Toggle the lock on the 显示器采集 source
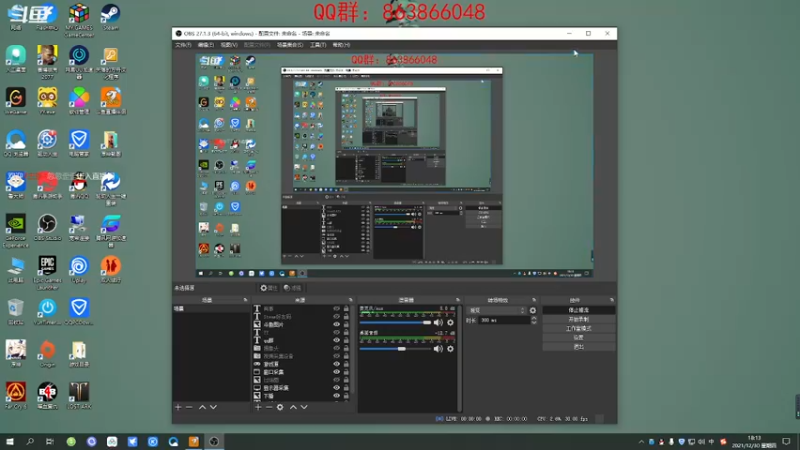 (346, 388)
